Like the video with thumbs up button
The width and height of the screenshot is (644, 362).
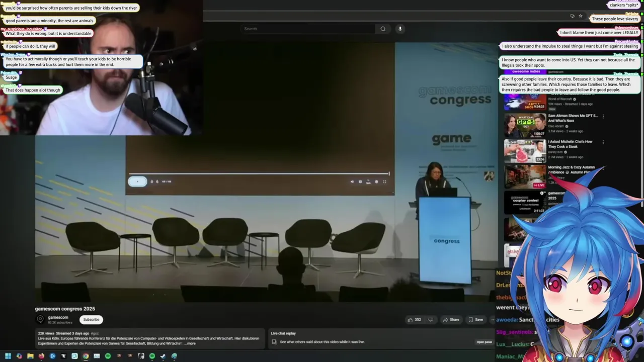(414, 319)
